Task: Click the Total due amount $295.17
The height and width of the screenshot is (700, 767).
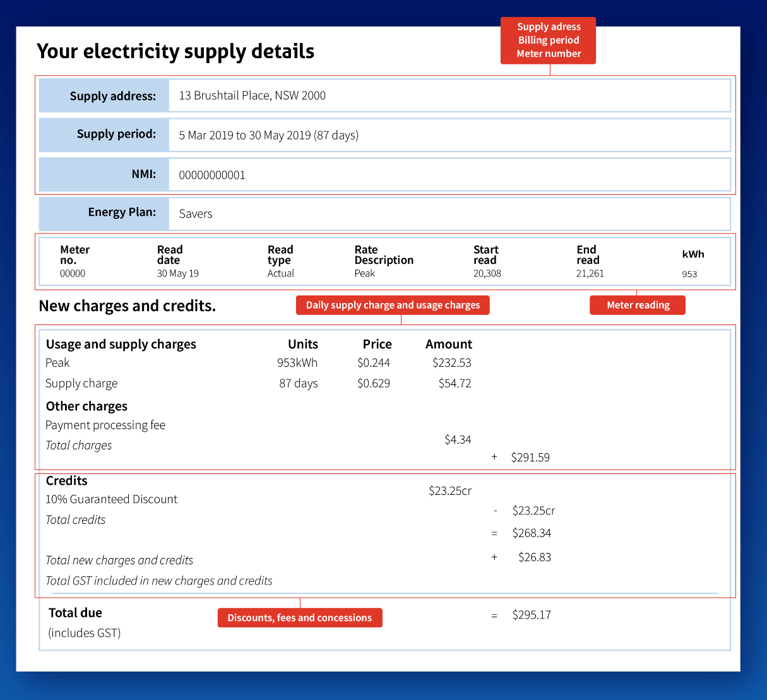Action: click(532, 615)
